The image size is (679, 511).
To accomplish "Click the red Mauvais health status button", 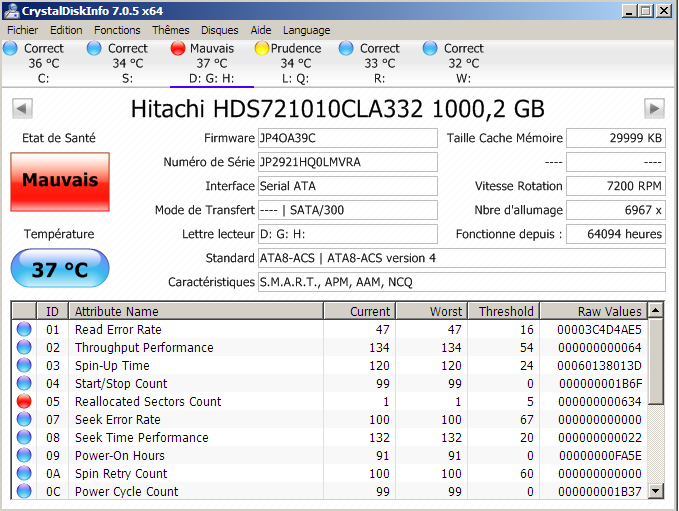I will 60,181.
